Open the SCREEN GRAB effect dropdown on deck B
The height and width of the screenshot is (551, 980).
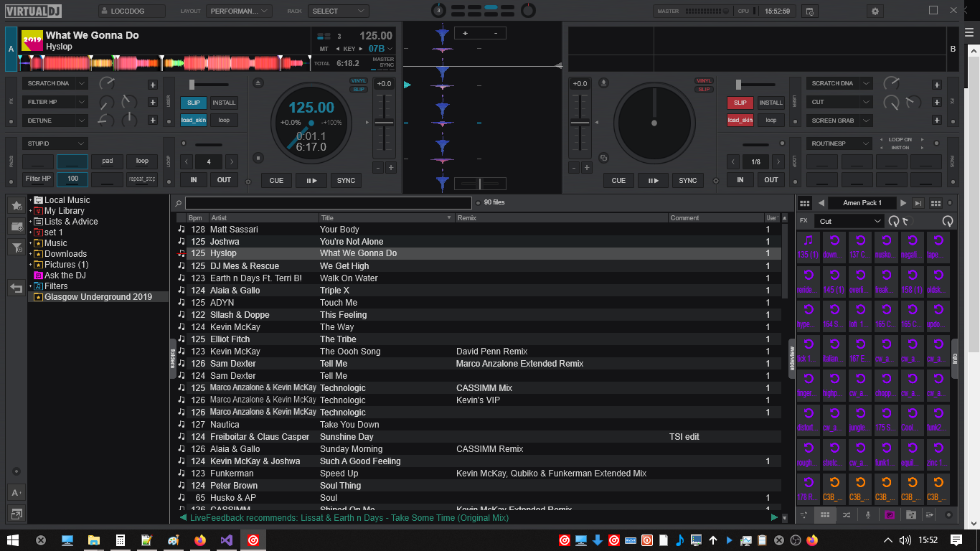click(x=839, y=121)
